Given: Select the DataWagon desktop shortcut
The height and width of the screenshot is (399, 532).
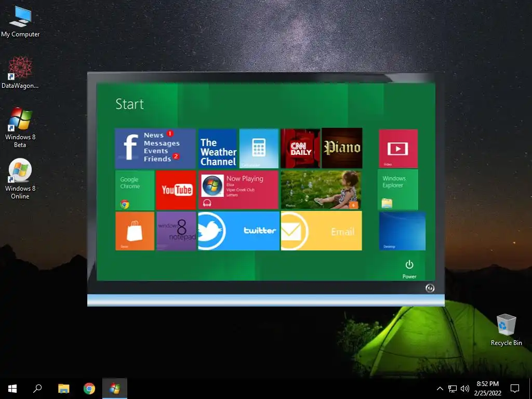Looking at the screenshot, I should click(20, 73).
